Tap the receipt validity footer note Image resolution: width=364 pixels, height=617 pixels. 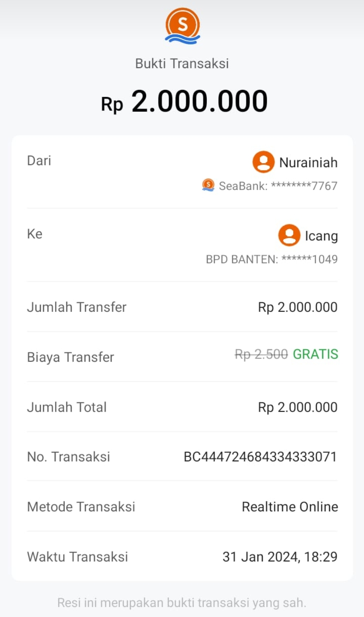[182, 603]
